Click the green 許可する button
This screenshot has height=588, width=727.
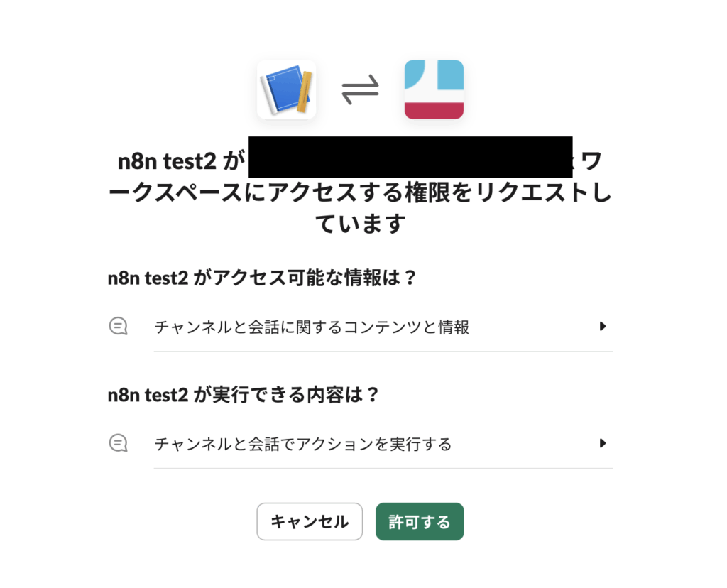coord(420,522)
